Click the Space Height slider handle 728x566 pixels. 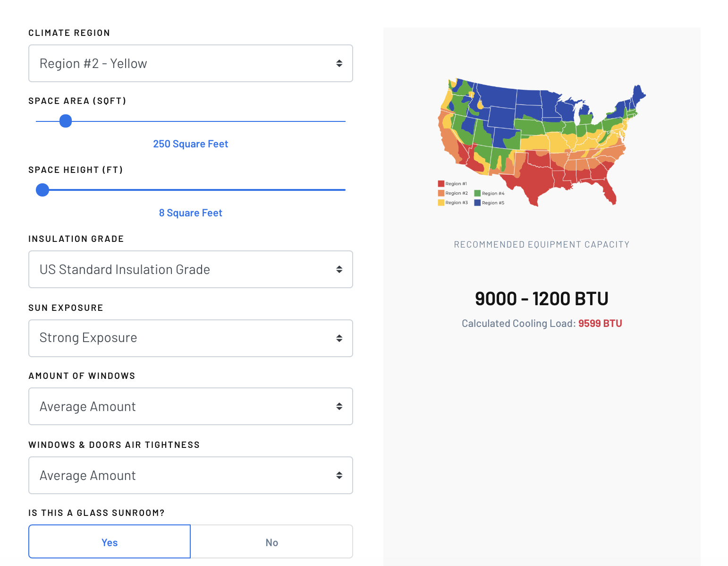[x=42, y=190]
